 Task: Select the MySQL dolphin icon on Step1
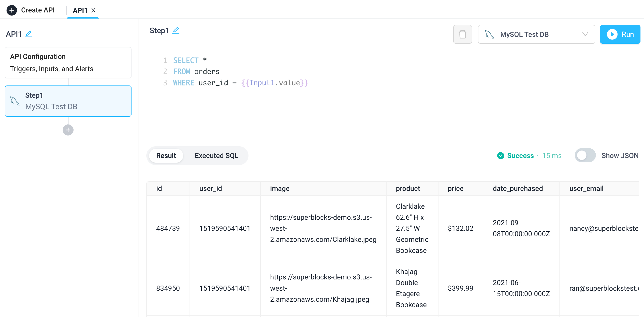(x=14, y=101)
